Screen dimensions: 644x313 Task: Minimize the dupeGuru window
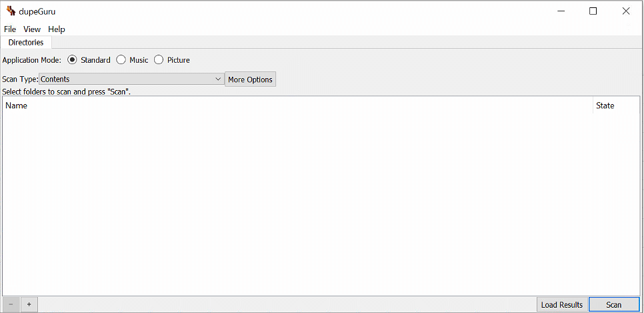pyautogui.click(x=560, y=11)
